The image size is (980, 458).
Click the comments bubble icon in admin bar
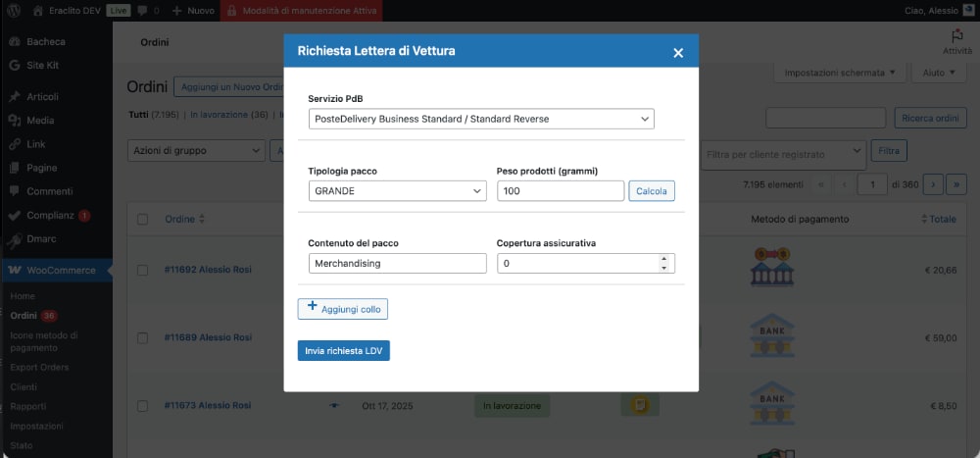coord(143,11)
